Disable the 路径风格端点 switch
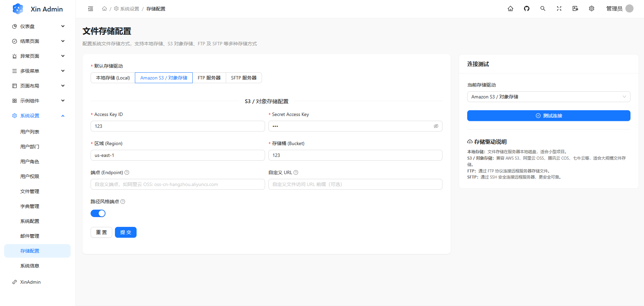This screenshot has height=306, width=644. [x=98, y=213]
